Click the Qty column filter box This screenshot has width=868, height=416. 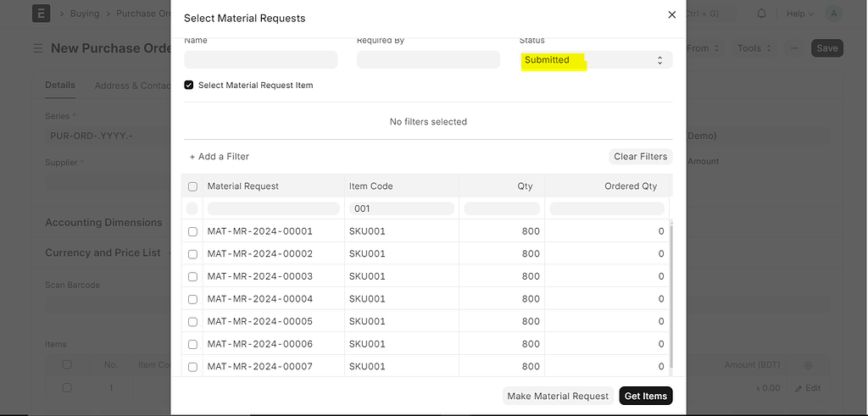click(x=502, y=208)
